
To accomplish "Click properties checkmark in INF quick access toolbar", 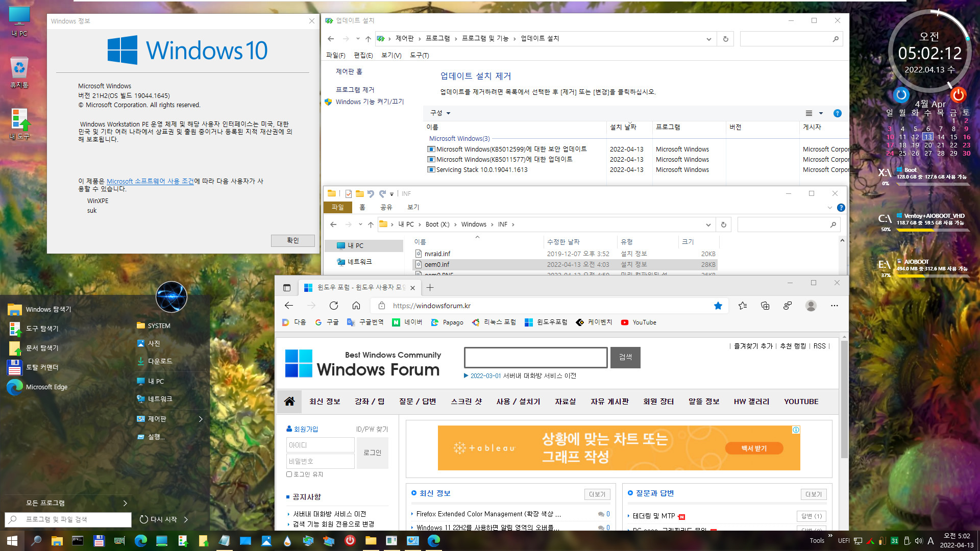I will 349,194.
